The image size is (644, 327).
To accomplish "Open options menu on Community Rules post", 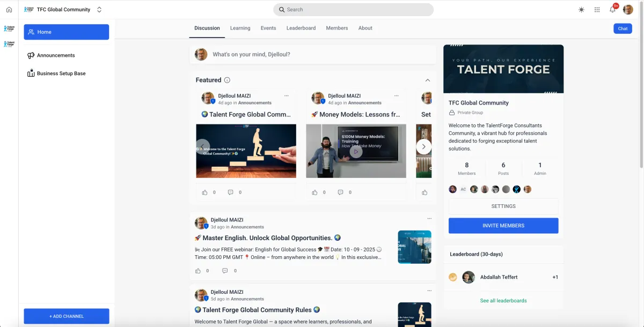I will pos(429,290).
